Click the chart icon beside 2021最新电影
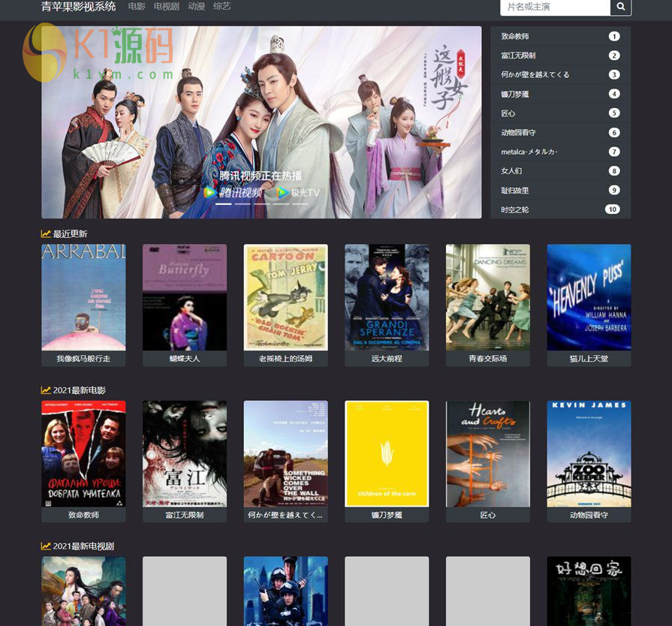 [x=46, y=390]
